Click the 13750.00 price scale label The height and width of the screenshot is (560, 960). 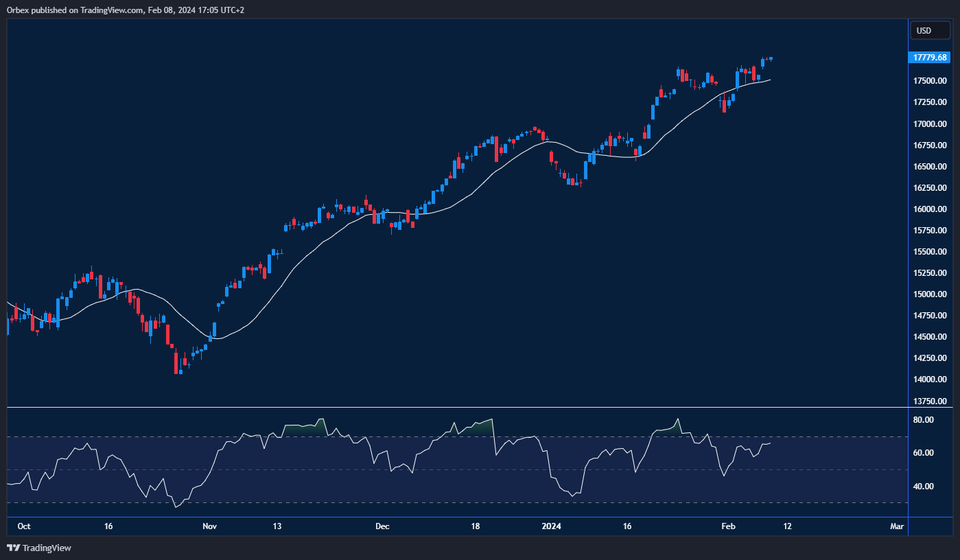930,401
